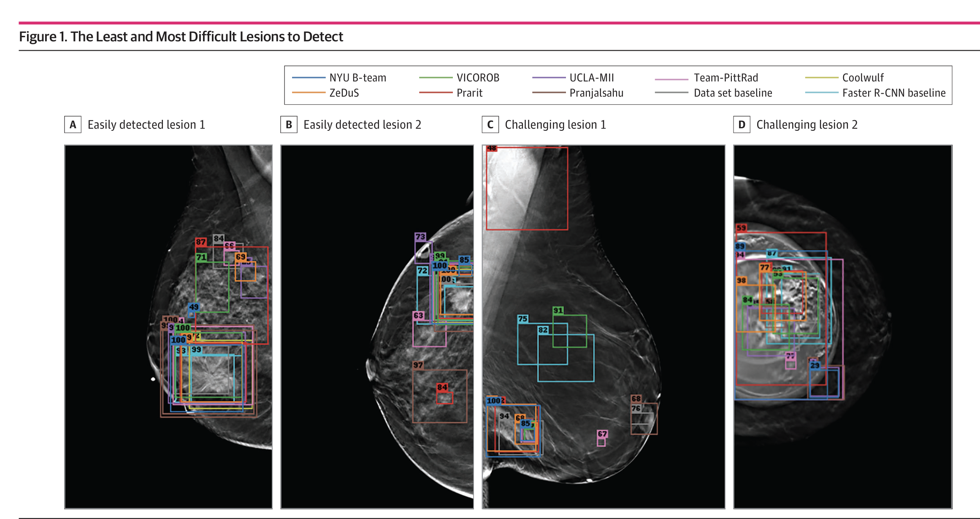The image size is (980, 519).
Task: Click the figure title 'Least and Most Difficult Lesions'
Action: tap(181, 37)
